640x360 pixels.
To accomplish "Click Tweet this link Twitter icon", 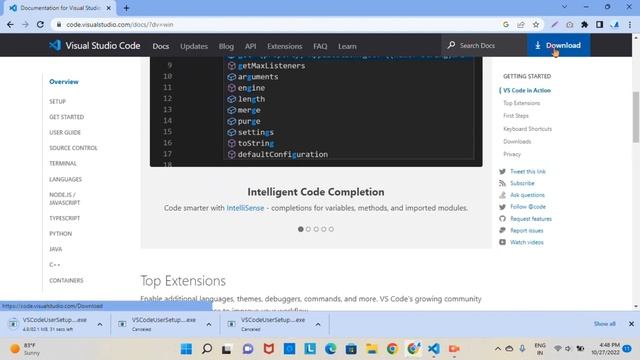I will pyautogui.click(x=502, y=171).
